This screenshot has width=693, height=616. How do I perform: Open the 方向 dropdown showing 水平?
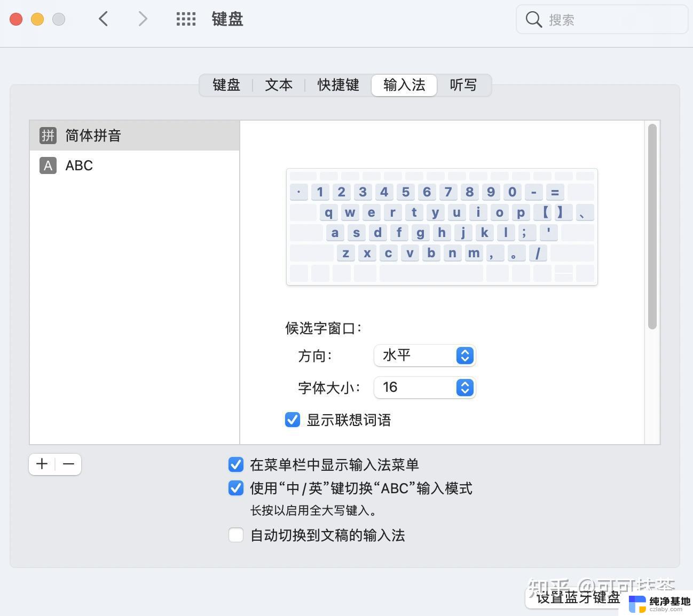point(424,356)
